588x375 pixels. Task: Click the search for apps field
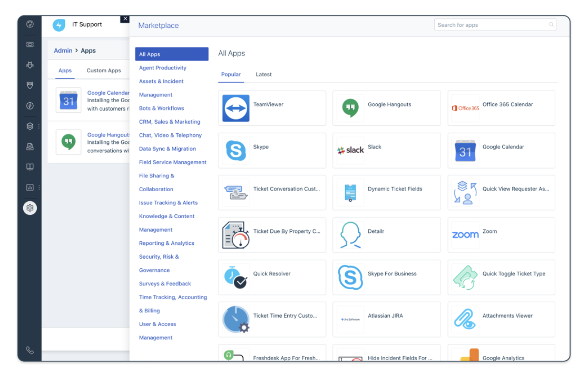coord(494,24)
